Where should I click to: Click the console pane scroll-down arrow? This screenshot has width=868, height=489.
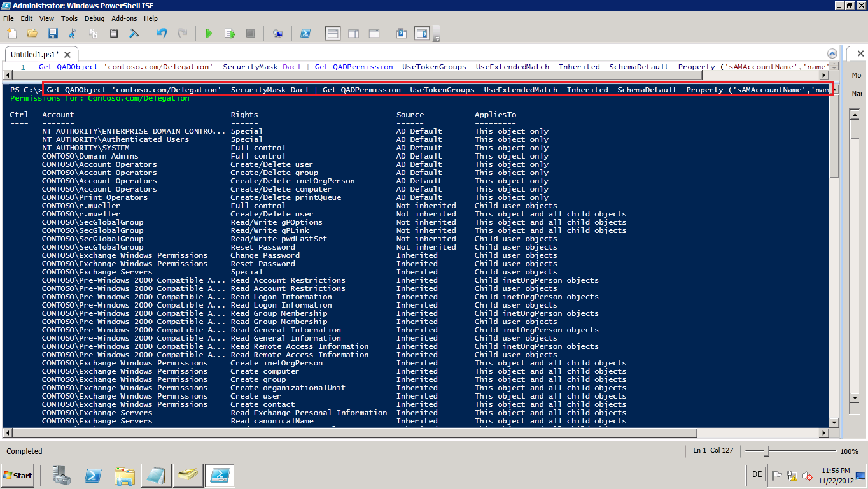click(x=834, y=422)
